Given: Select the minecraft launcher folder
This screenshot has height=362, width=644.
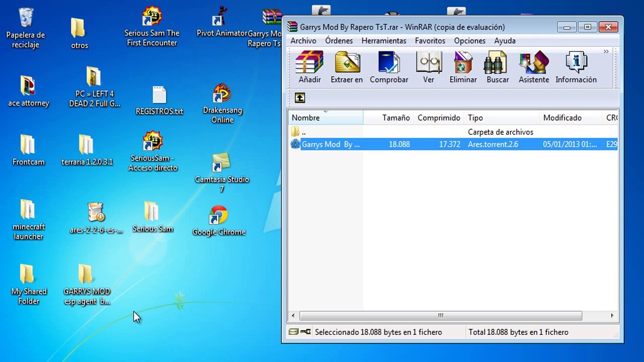Looking at the screenshot, I should pos(28,219).
